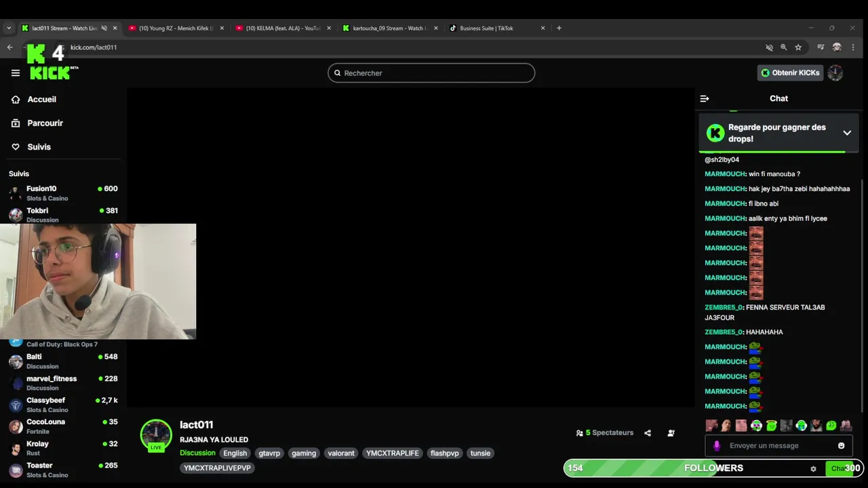This screenshot has width=868, height=488.
Task: Unmute the lact011 tab speaker icon
Action: click(x=104, y=28)
